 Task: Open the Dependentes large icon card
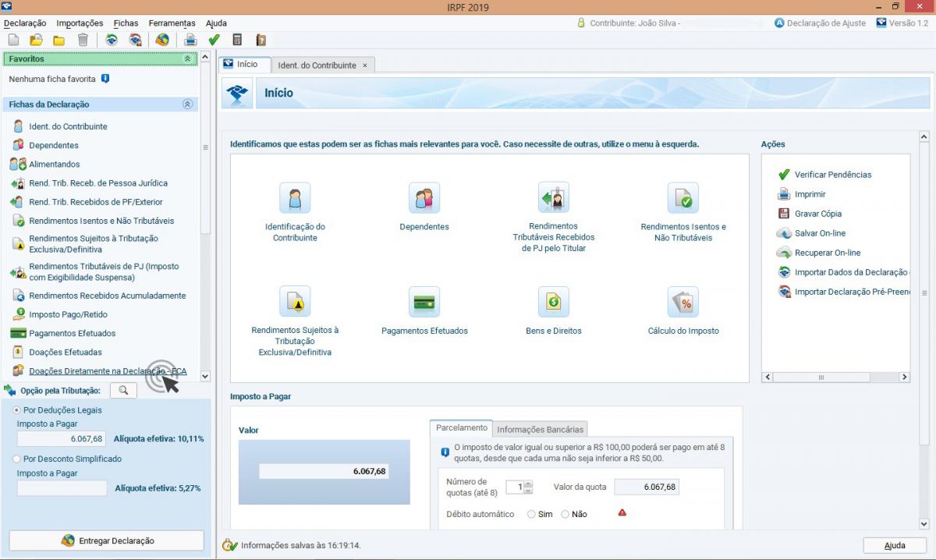(x=424, y=198)
